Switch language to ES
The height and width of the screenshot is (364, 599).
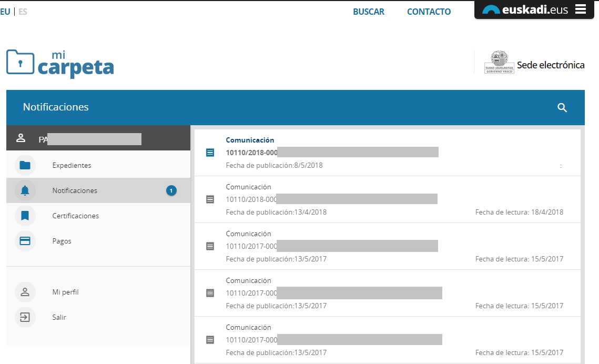click(23, 12)
